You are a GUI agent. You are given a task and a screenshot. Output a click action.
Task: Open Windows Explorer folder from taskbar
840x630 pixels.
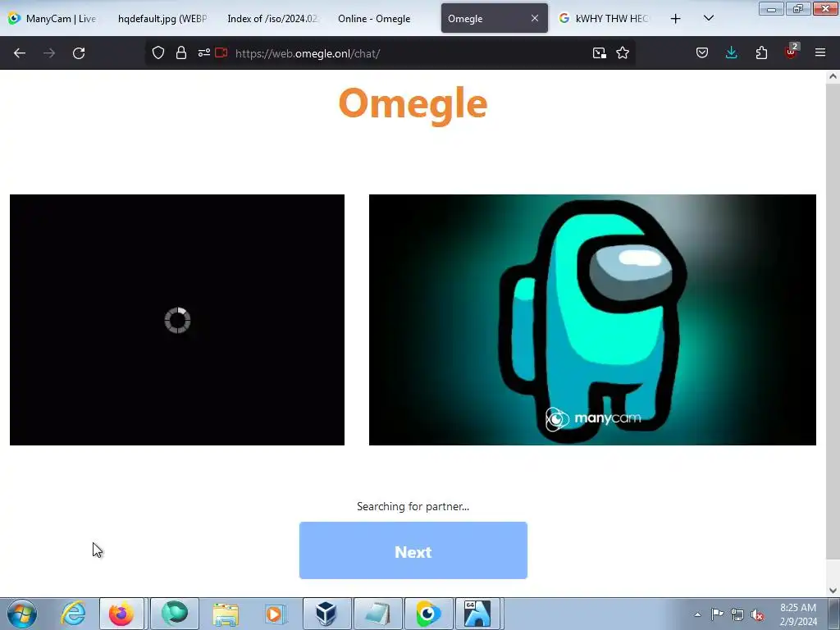click(x=226, y=614)
